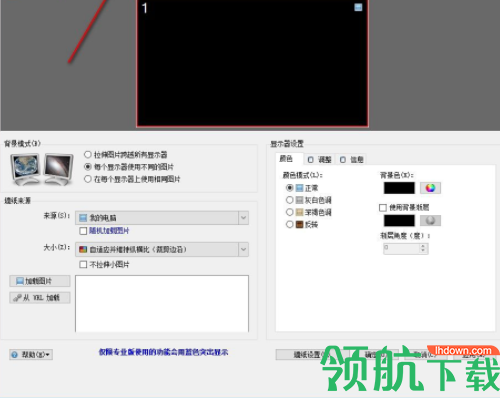Screen dimensions: 500x398
Task: Click the 正常 color mode icon
Action: click(299, 188)
